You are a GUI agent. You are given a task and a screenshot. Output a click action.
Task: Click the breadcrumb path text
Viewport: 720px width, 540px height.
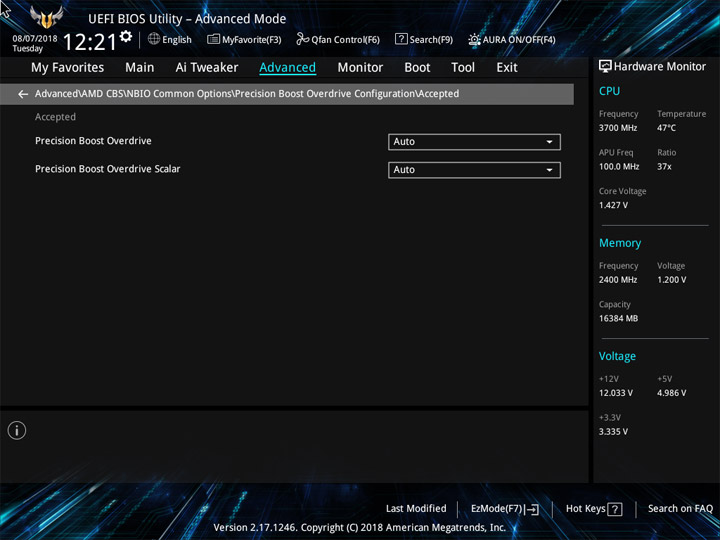click(247, 94)
